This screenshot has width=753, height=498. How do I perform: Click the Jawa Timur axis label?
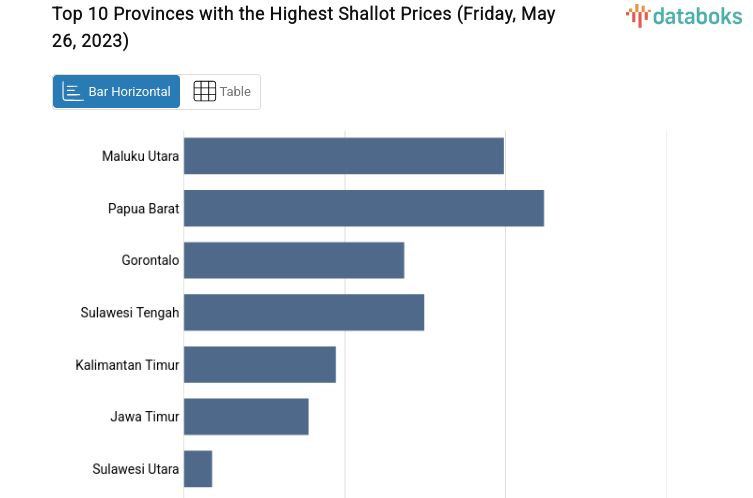(145, 416)
